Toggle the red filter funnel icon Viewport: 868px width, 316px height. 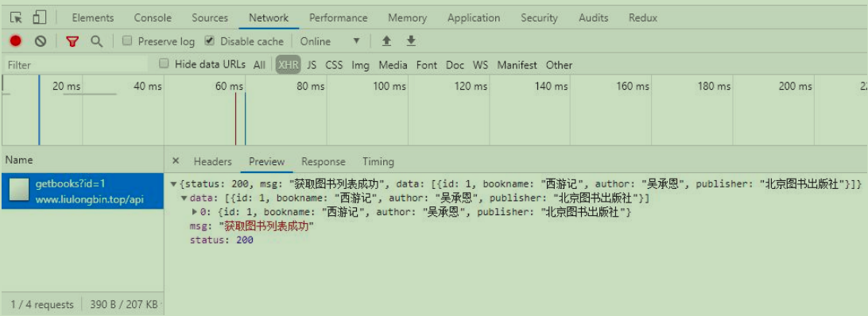coord(72,41)
